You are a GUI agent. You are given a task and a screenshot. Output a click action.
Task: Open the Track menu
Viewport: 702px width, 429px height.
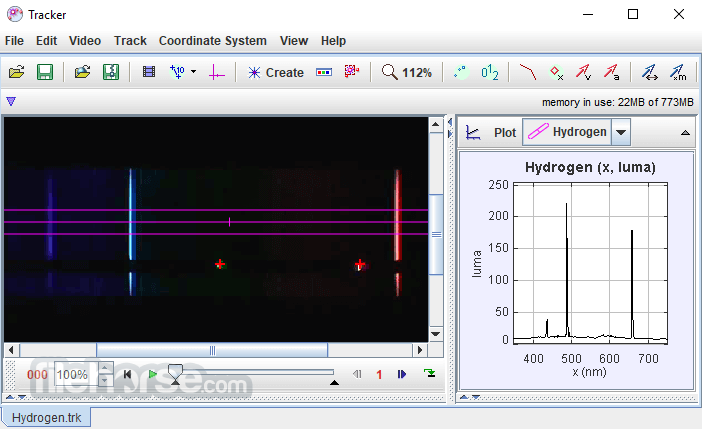click(130, 41)
